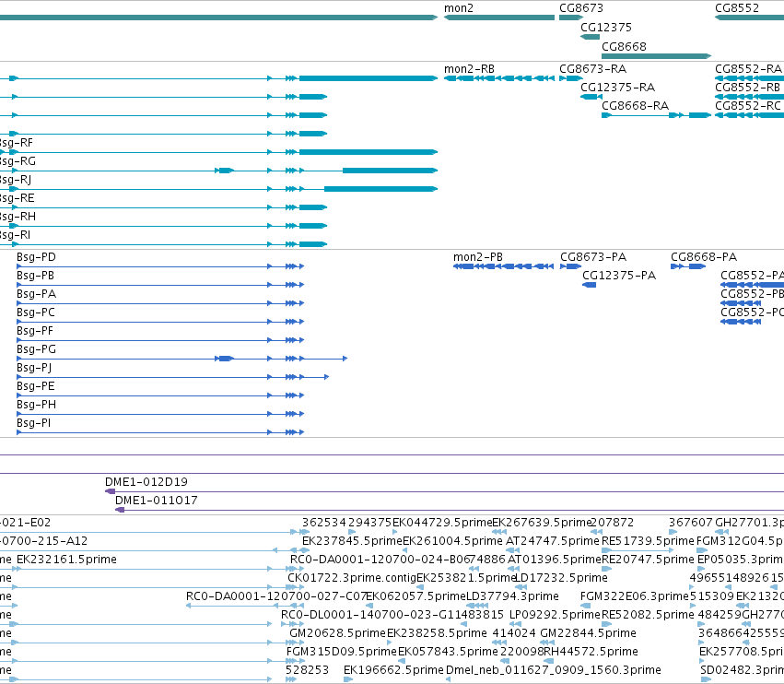
Task: Select the LD37794.3prime EST label
Action: [x=512, y=596]
